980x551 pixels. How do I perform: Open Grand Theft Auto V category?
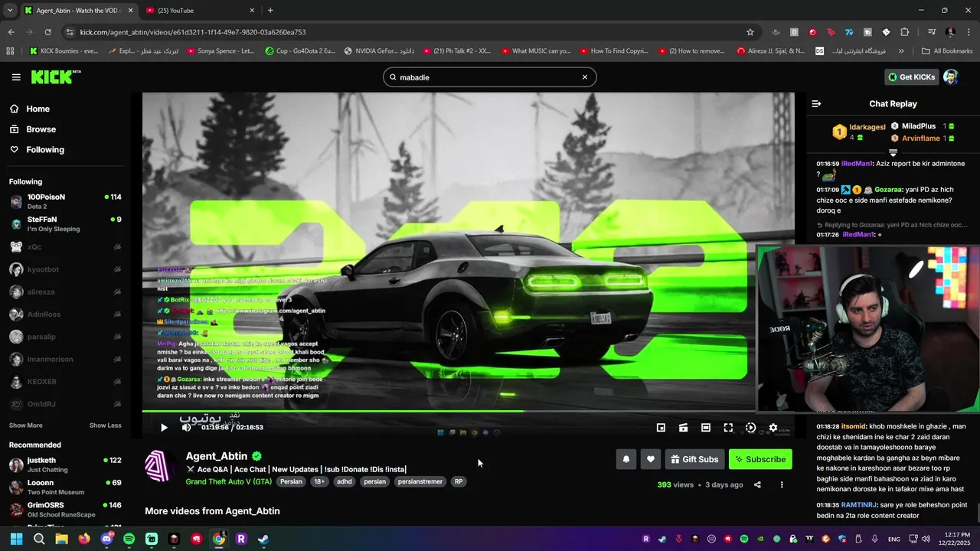click(228, 481)
